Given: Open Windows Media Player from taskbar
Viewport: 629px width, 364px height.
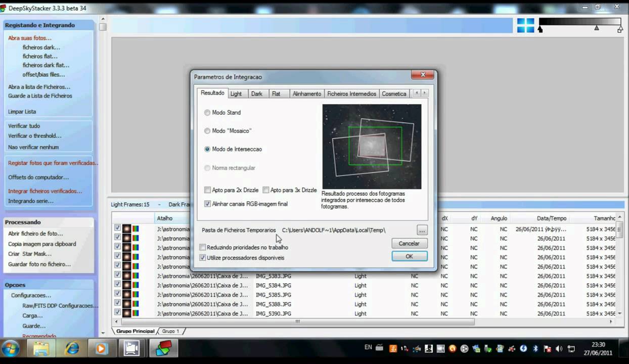Looking at the screenshot, I should click(101, 348).
